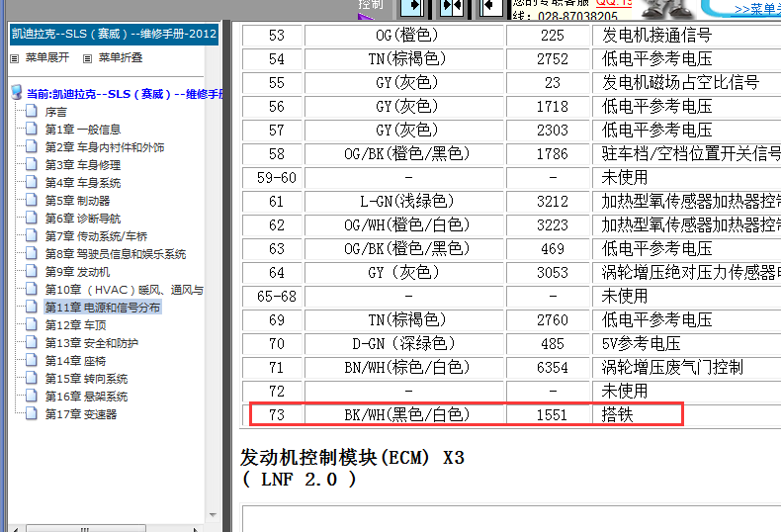Open 第17章 变速器
This screenshot has width=781, height=532.
pos(81,414)
